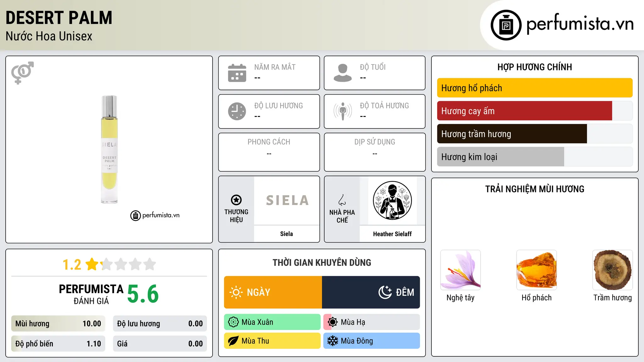Click the Dịp sử dụng info card
This screenshot has height=362, width=644.
coord(375,152)
